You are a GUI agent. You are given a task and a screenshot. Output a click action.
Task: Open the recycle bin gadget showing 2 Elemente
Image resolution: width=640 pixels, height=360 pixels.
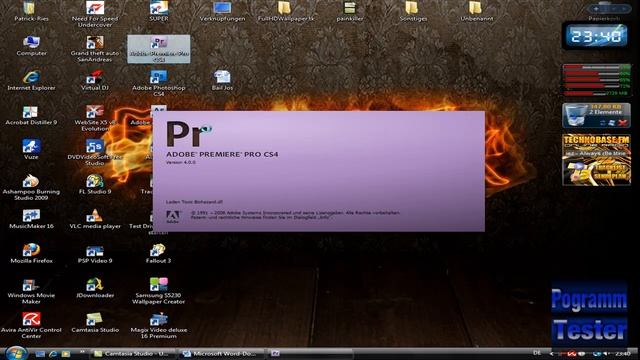596,116
